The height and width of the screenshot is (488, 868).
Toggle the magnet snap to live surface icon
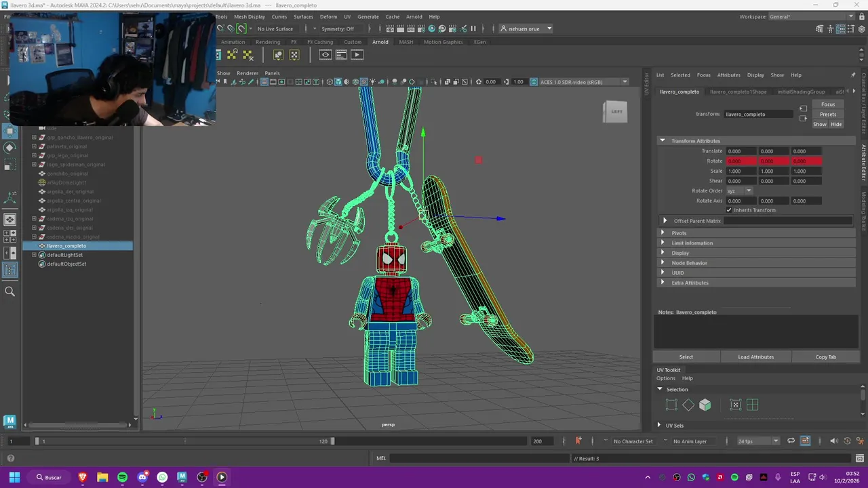pos(241,28)
